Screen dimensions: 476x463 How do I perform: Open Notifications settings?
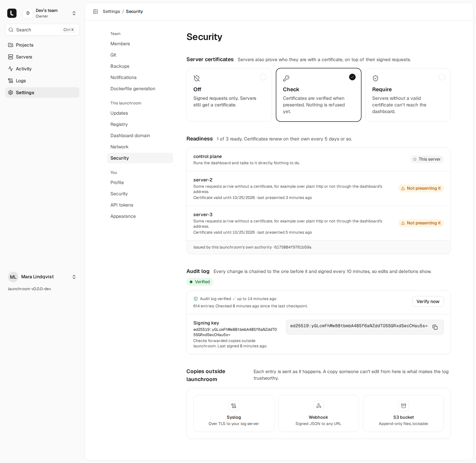tap(140, 77)
